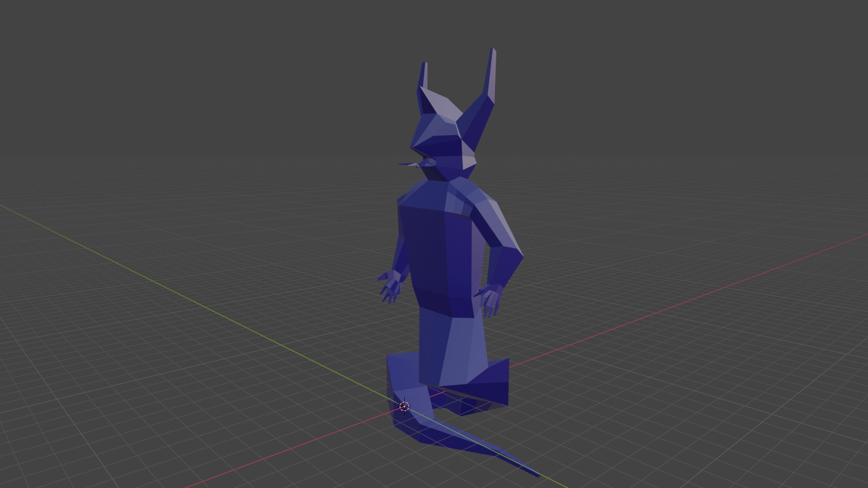Click the 3D cursor crosshair at the origin
The image size is (868, 488).
click(404, 407)
